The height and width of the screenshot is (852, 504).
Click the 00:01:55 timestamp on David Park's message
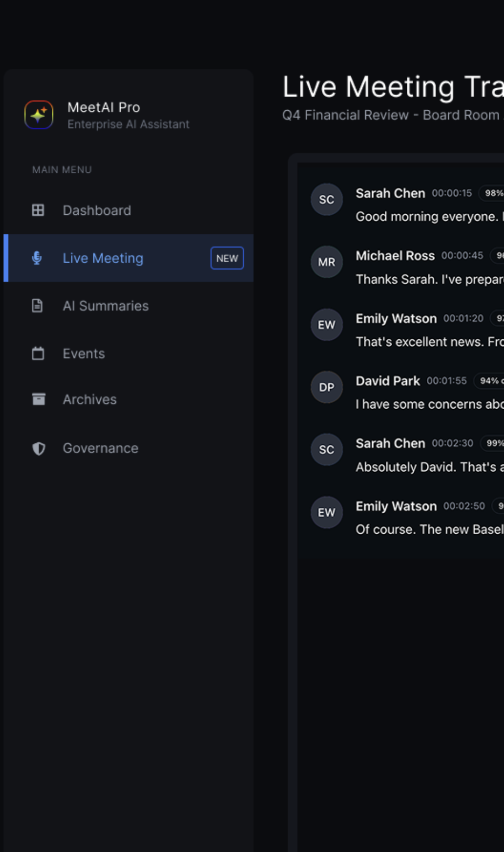(446, 381)
